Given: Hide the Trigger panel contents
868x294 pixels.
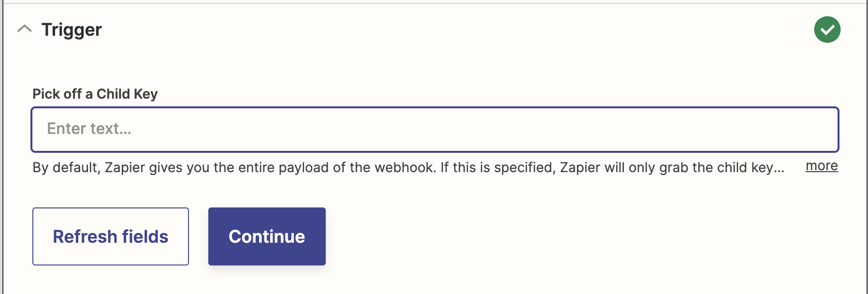Looking at the screenshot, I should click(x=25, y=29).
